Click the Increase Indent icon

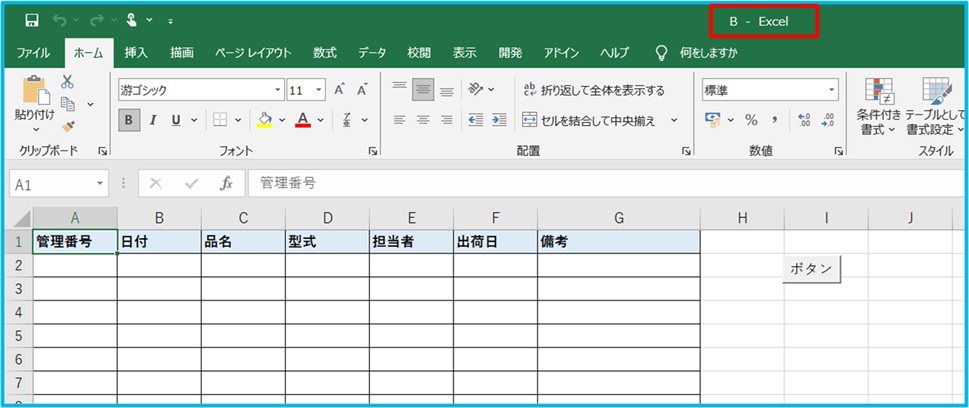(496, 120)
